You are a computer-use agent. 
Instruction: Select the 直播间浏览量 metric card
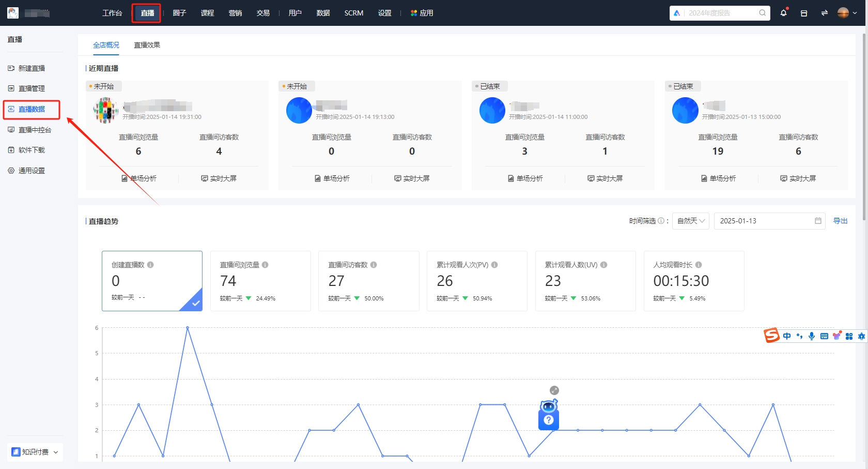click(260, 281)
